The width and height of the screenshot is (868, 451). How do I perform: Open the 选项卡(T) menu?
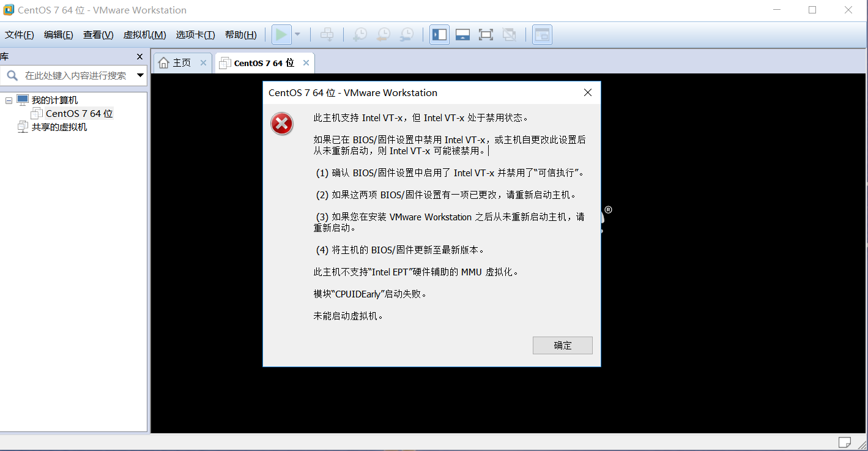tap(195, 35)
